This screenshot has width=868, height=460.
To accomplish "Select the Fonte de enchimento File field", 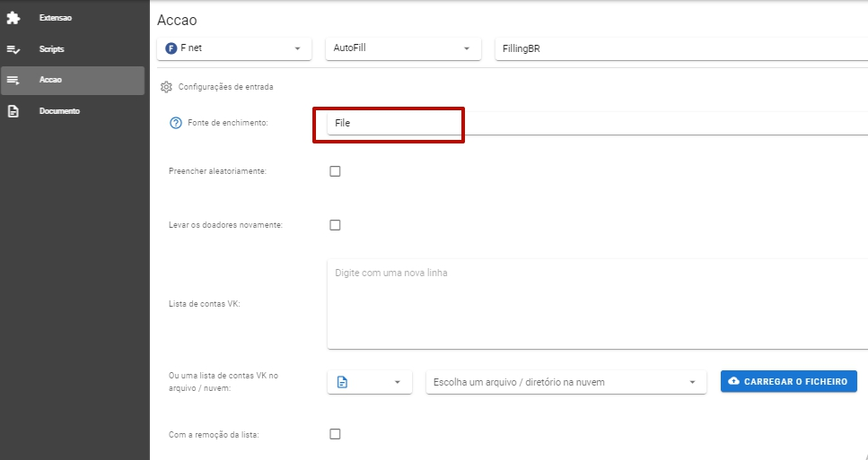I will click(x=597, y=123).
